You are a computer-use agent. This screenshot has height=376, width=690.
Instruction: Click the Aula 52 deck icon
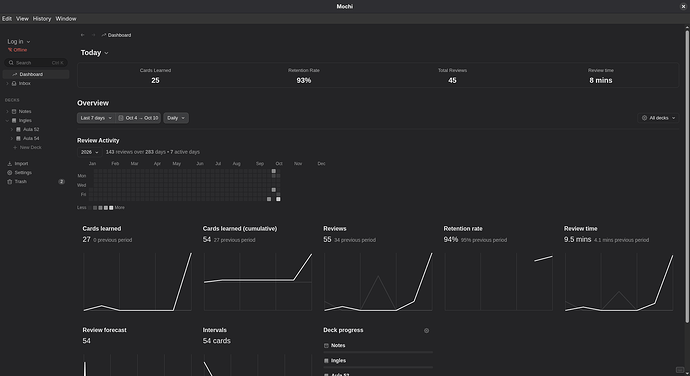18,129
